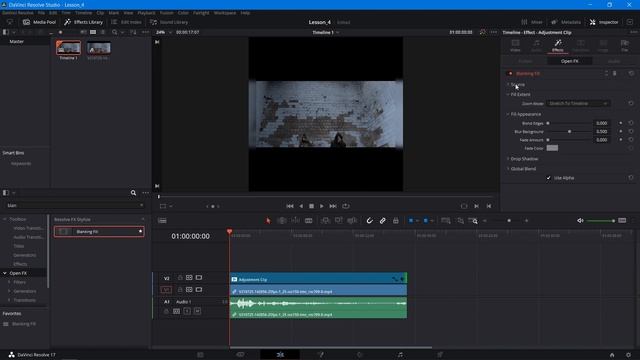Select the Inspector Effects tab

558,45
